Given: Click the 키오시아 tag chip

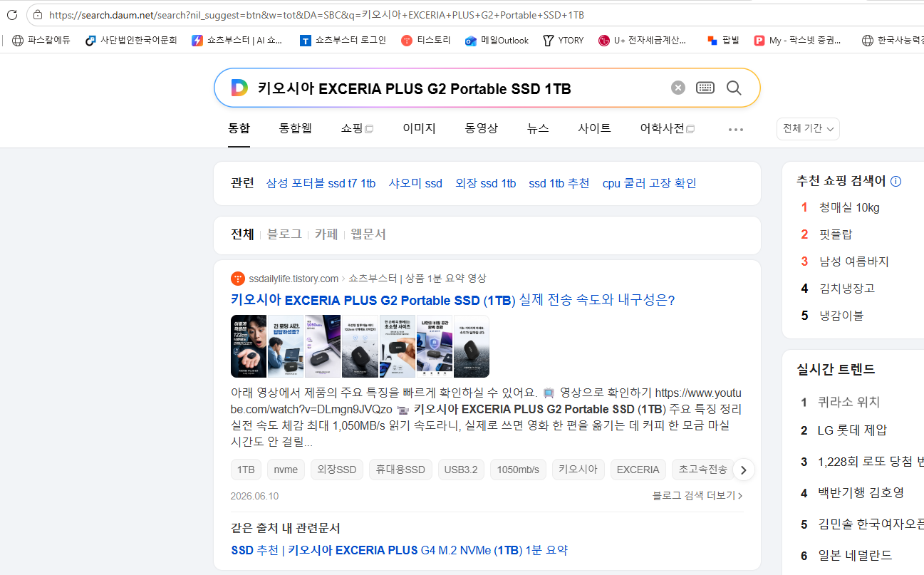Looking at the screenshot, I should pyautogui.click(x=578, y=470).
